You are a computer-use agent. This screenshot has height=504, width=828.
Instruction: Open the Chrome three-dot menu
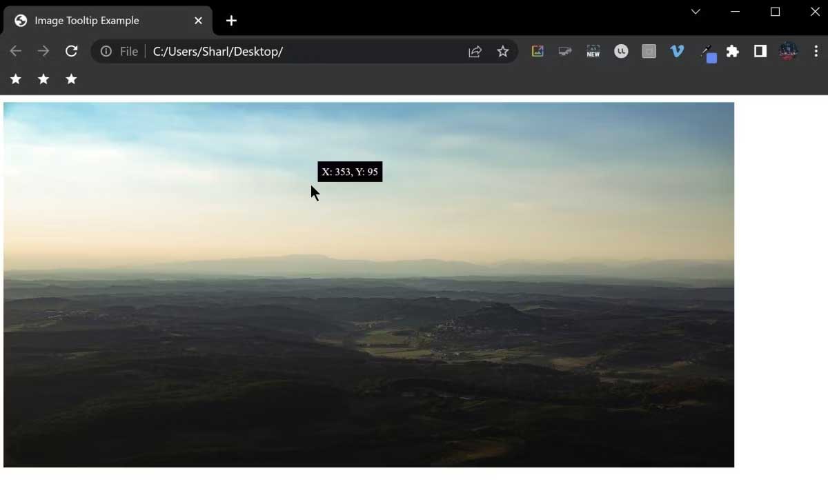(816, 51)
